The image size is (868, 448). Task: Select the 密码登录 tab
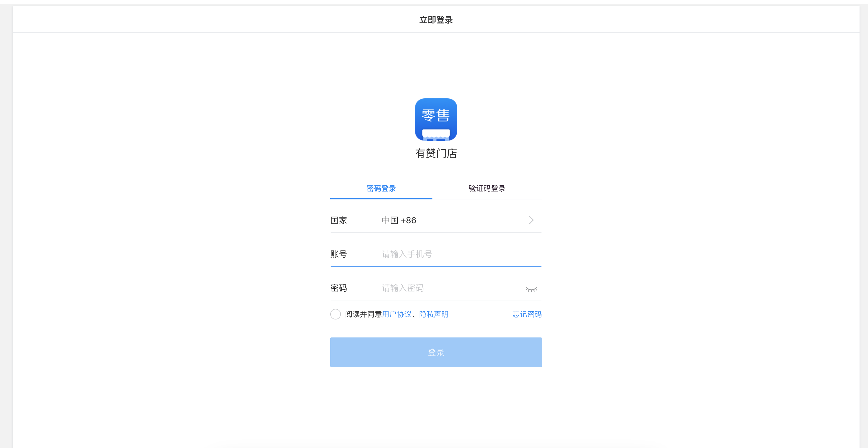click(x=381, y=188)
